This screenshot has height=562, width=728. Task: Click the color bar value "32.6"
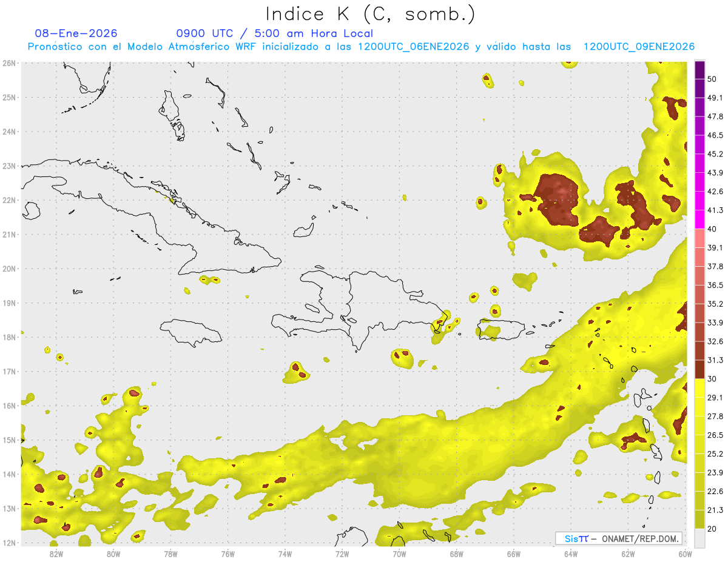pyautogui.click(x=715, y=341)
